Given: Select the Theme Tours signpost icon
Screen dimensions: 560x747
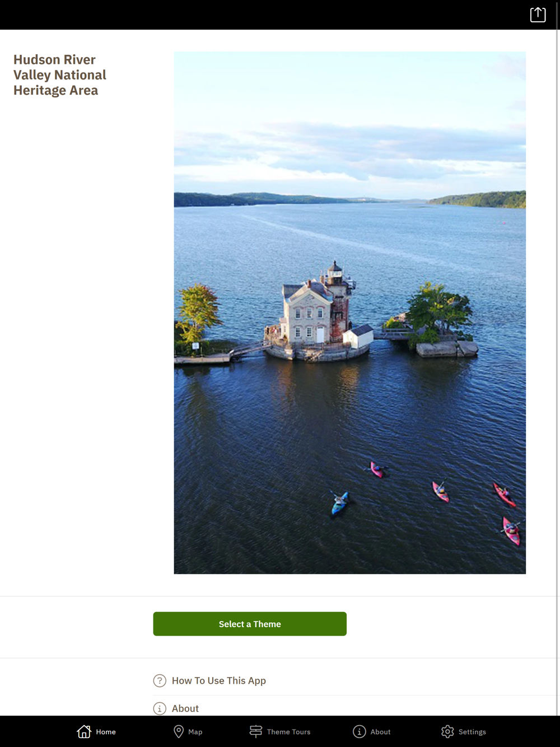Looking at the screenshot, I should pos(256,731).
